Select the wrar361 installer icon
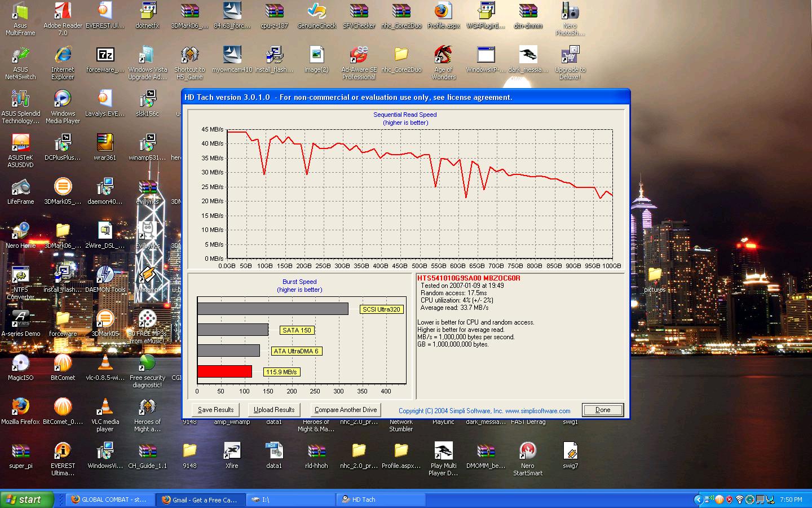This screenshot has height=508, width=812. click(105, 147)
